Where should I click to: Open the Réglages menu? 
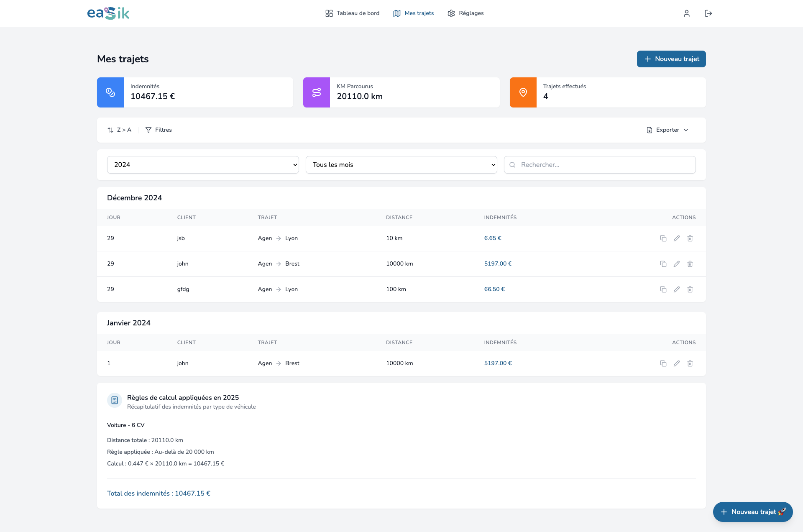[465, 13]
